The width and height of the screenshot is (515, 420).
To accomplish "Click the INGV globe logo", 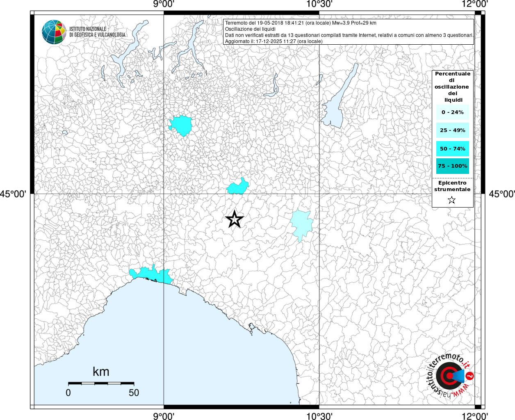I will 54,32.
